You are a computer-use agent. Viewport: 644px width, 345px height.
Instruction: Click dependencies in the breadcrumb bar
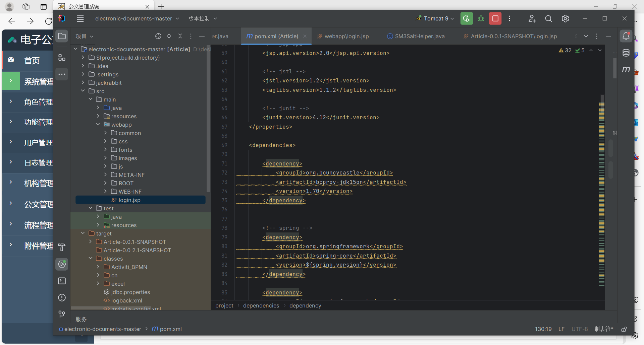pyautogui.click(x=261, y=305)
